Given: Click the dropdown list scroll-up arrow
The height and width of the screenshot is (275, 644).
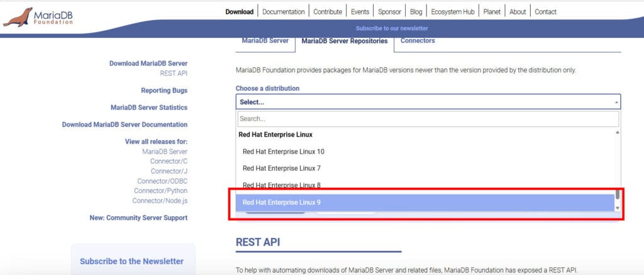Looking at the screenshot, I should 617,132.
